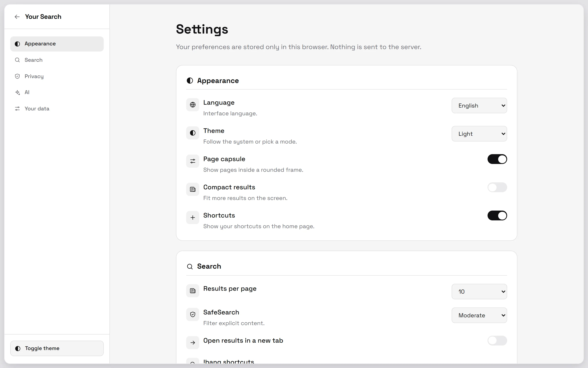Click the 'Your preferences are stored only' description
588x368 pixels.
click(x=298, y=47)
